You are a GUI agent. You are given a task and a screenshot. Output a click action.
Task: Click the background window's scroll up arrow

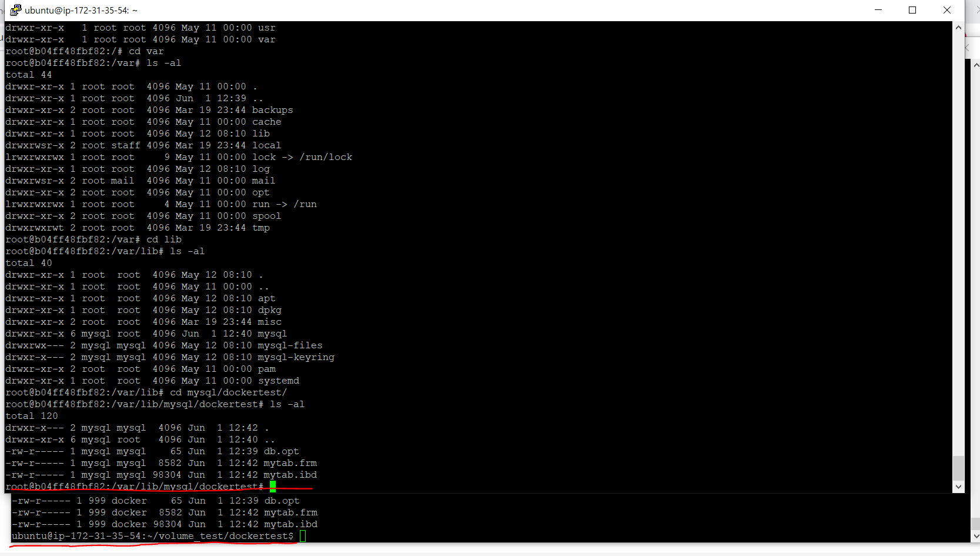pos(975,65)
